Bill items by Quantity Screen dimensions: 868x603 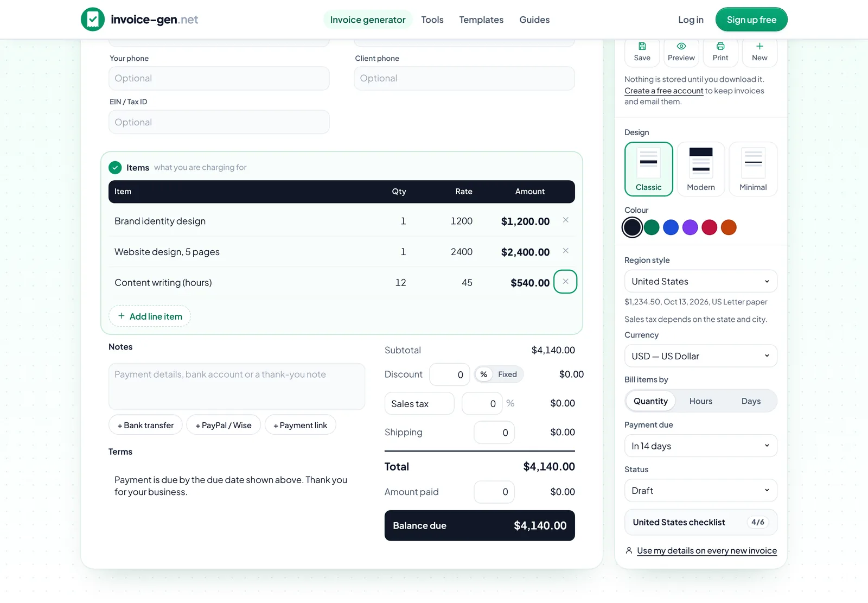[x=650, y=401]
